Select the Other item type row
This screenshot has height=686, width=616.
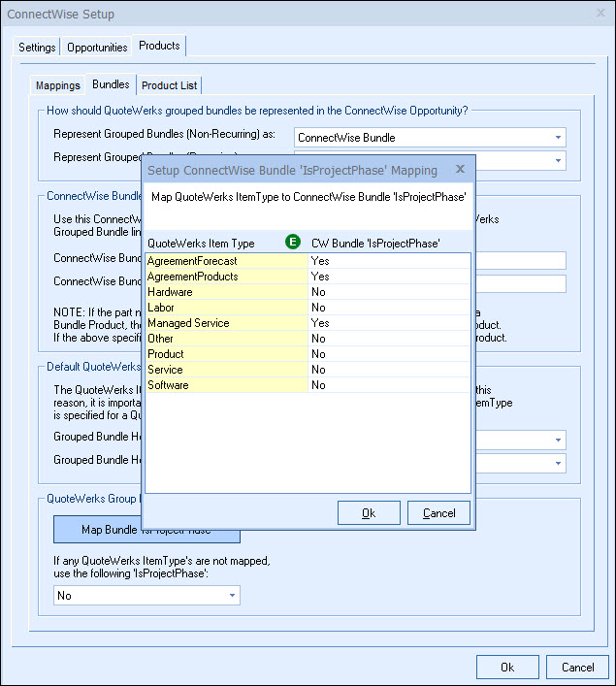[227, 339]
